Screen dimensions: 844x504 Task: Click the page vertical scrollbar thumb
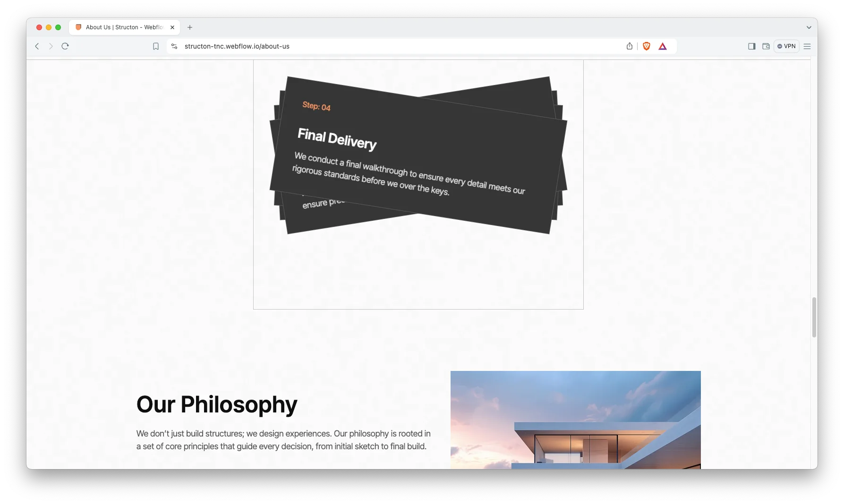point(814,317)
